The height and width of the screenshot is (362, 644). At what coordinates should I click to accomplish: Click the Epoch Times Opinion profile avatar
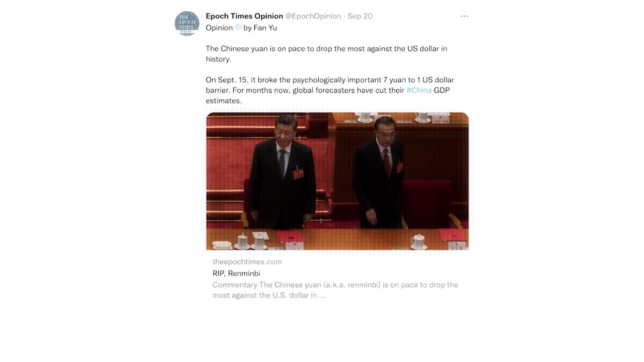click(187, 24)
